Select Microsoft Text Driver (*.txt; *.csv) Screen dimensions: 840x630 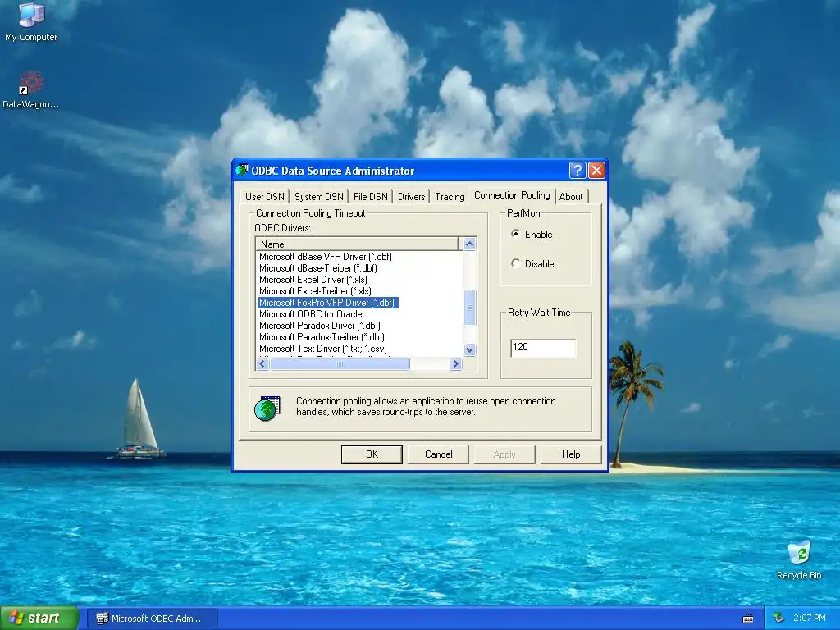(323, 349)
